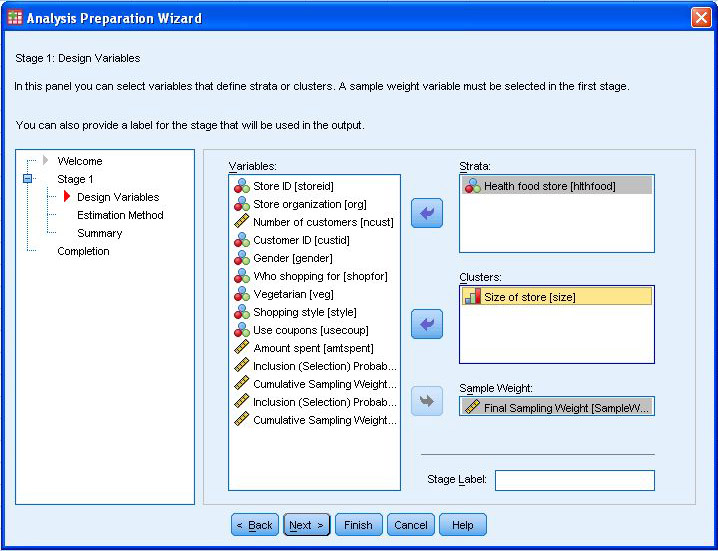Click the scale ruler icon for Number of customers
The image size is (718, 551).
coord(241,222)
